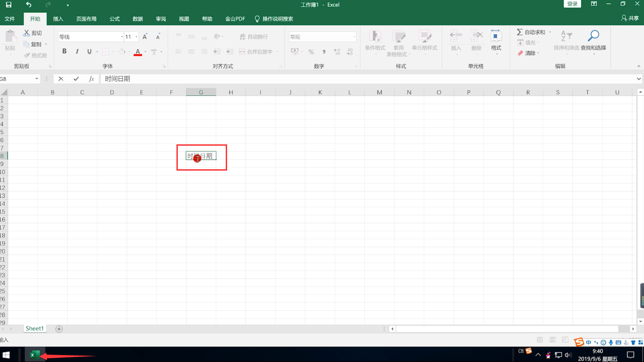
Task: Expand the formula bar
Action: (639, 79)
